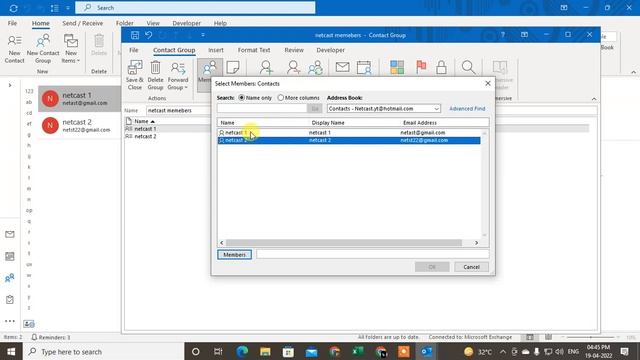Open the Customize Quick Access Toolbar dropdown in the Contact Group window
Screen dimensions: 640x360
(203, 35)
